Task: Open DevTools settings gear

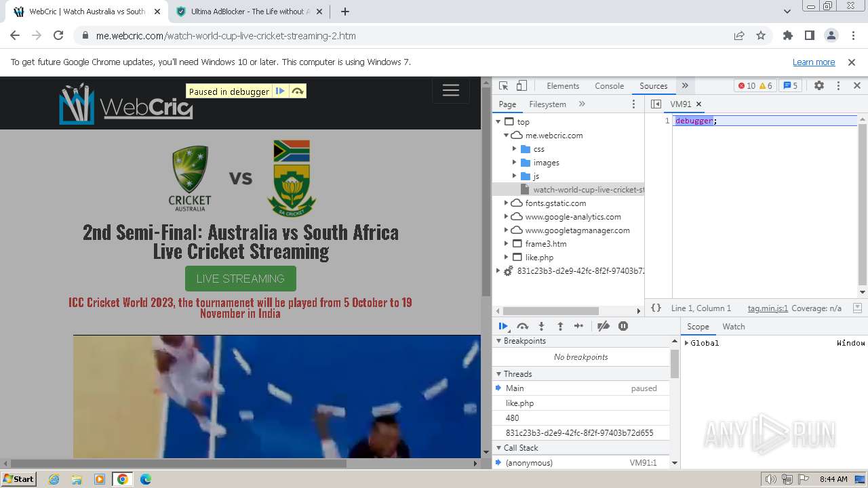Action: [819, 86]
